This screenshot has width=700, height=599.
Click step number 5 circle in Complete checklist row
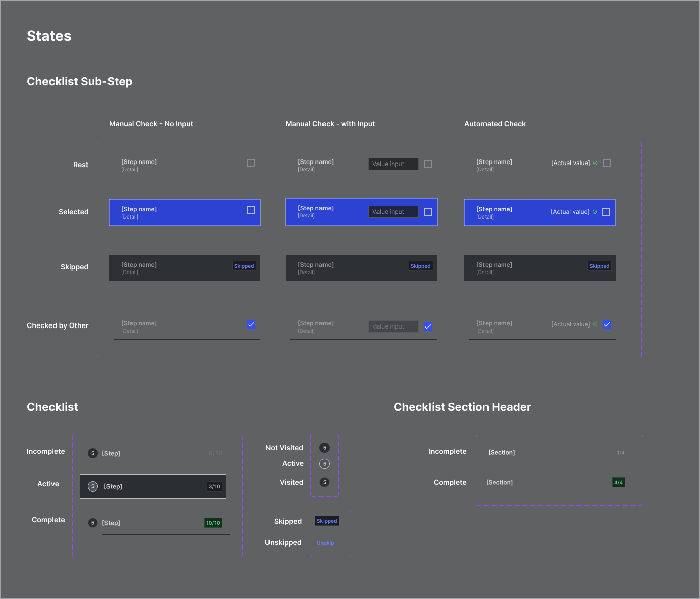coord(93,523)
